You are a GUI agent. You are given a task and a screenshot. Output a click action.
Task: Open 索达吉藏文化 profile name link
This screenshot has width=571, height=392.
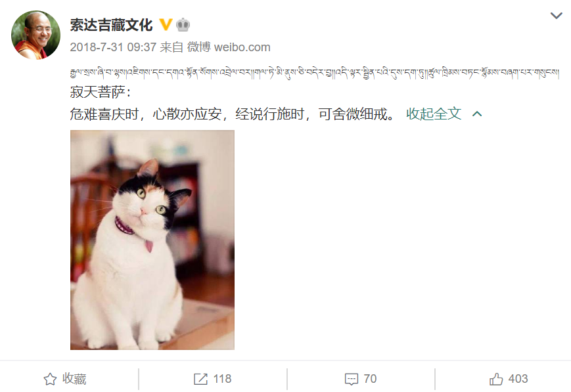pos(111,25)
